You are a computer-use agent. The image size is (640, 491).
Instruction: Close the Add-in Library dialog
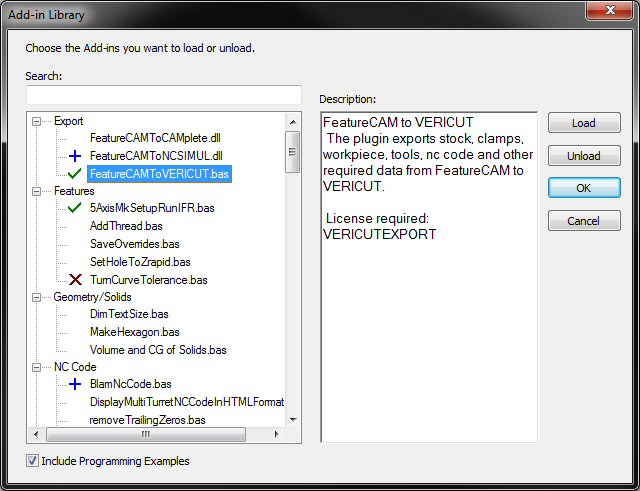click(610, 10)
